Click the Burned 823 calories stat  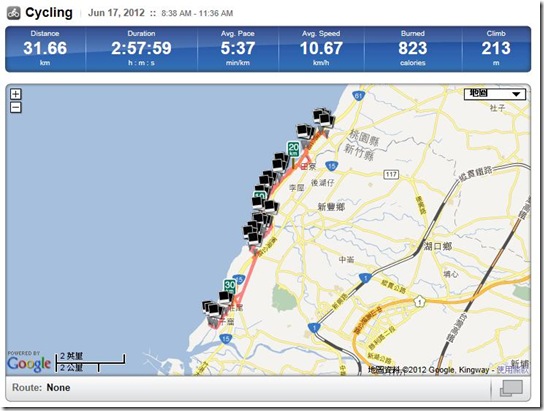(x=413, y=49)
